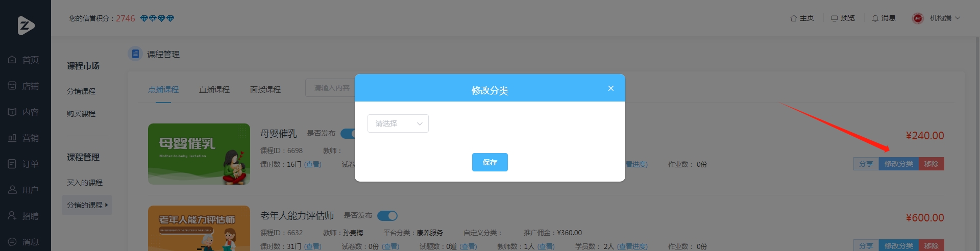This screenshot has height=251, width=980.
Task: Click 分享 for 老年人能力评估师 course
Action: tap(866, 245)
